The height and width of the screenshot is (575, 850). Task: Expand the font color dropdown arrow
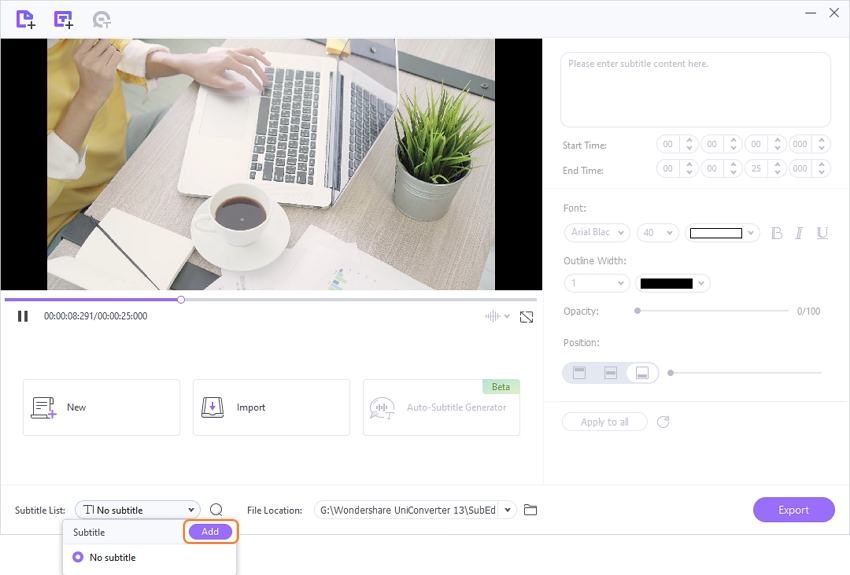tap(751, 233)
